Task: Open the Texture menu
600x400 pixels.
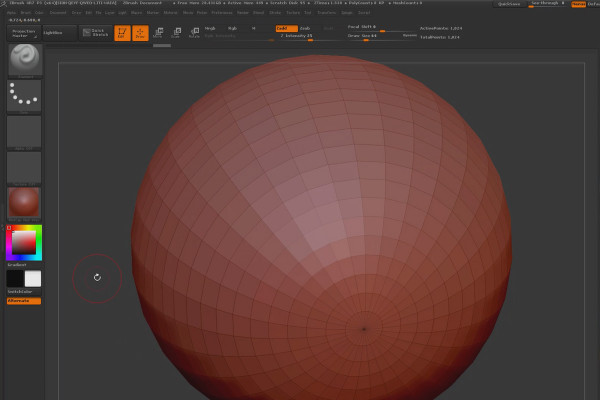Action: pyautogui.click(x=293, y=13)
